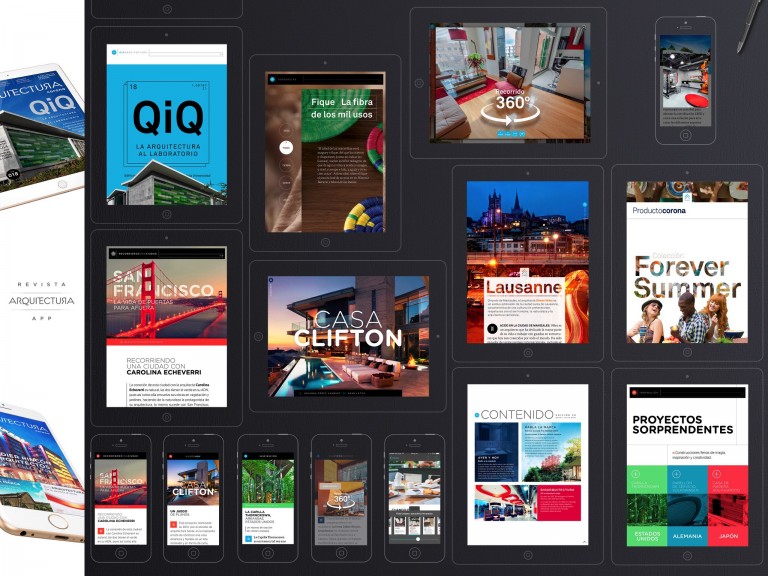Click the black circular bullet in the Lausanne article
This screenshot has width=768, height=576.
492,329
